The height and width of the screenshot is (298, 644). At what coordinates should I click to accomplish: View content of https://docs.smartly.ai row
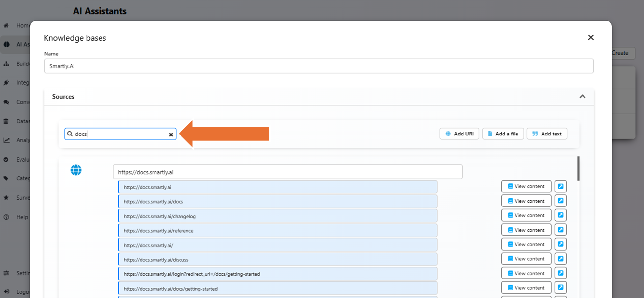click(x=526, y=187)
